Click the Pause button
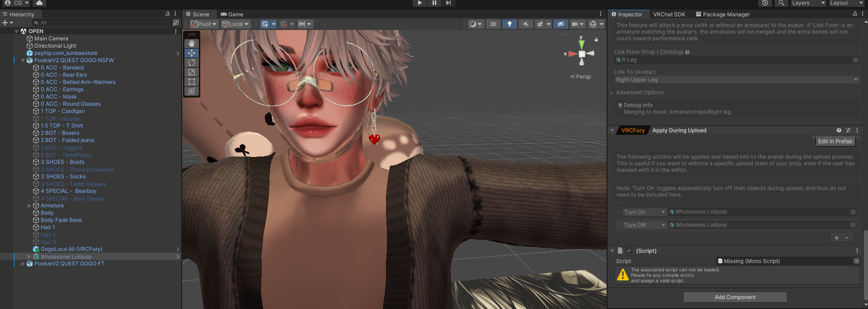 434,3
